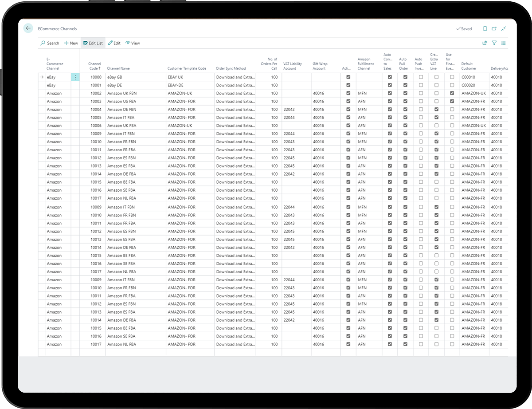Click the Amazon US FBA channel name cell

coord(121,102)
